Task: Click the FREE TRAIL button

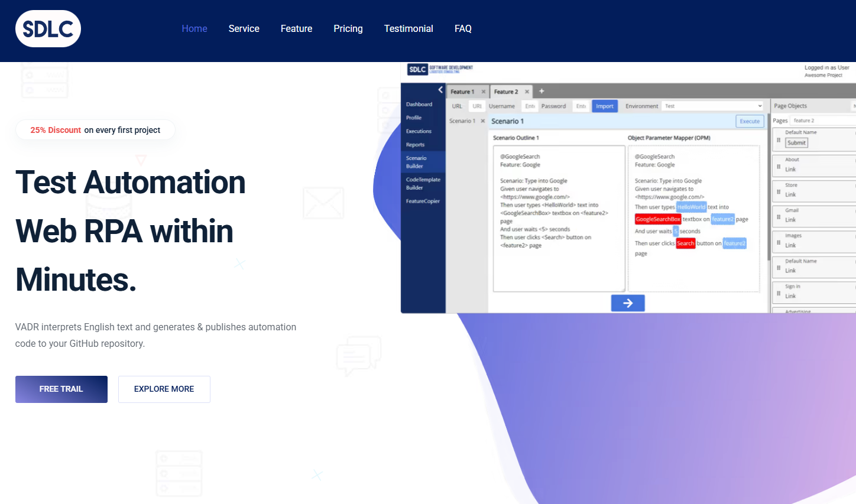Action: [x=61, y=389]
